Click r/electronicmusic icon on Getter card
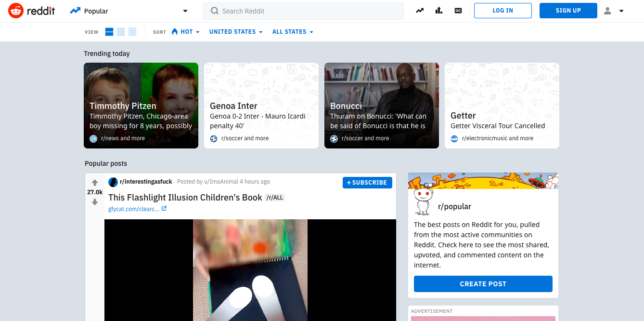Viewport: 644px width, 321px height. coord(454,138)
